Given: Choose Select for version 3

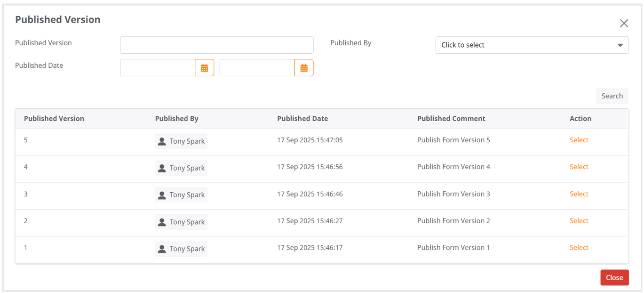Looking at the screenshot, I should click(579, 194).
